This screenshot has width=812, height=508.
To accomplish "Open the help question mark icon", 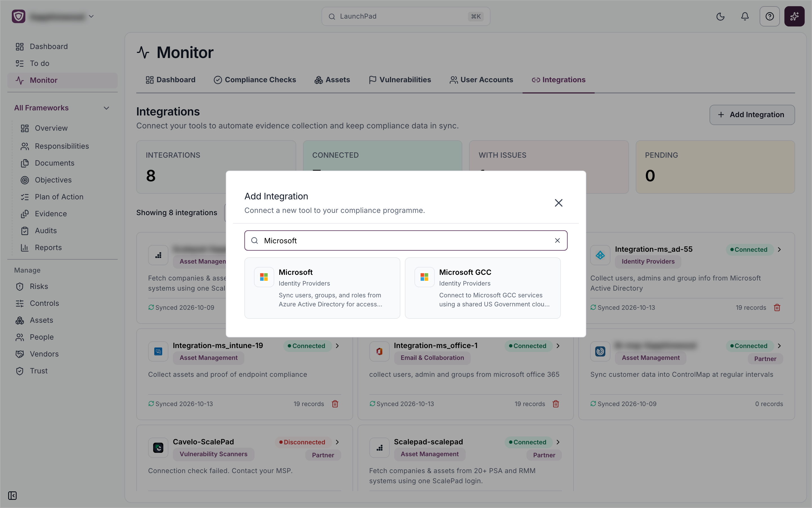I will click(769, 16).
